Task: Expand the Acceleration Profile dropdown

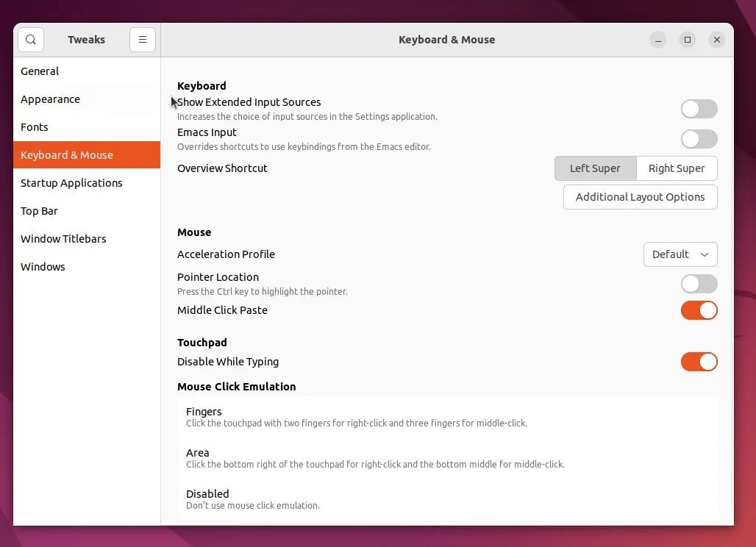Action: click(680, 254)
